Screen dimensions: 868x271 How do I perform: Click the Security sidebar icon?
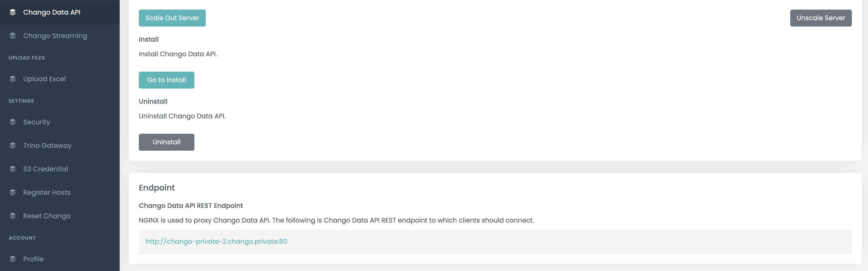13,122
